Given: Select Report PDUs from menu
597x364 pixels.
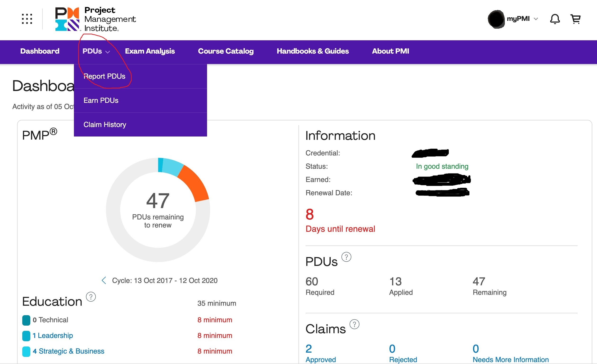Looking at the screenshot, I should click(x=104, y=76).
